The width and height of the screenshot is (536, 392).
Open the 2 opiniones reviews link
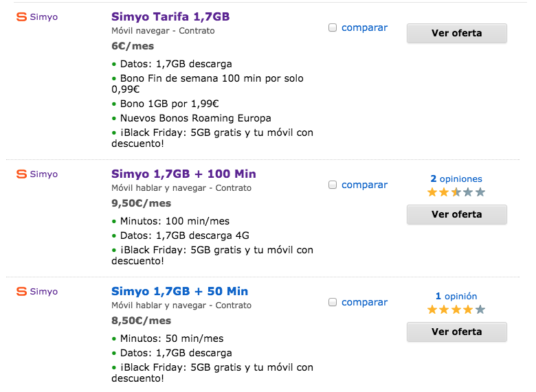(456, 179)
